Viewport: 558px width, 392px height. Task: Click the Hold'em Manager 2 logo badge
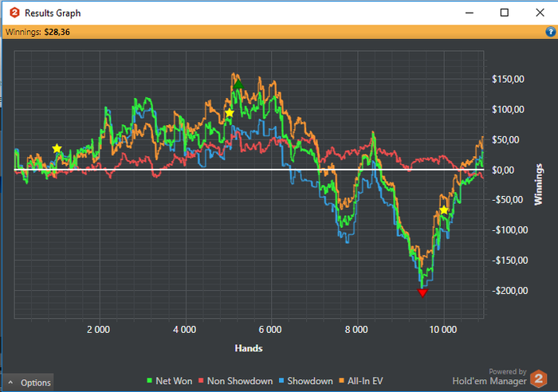pos(538,378)
